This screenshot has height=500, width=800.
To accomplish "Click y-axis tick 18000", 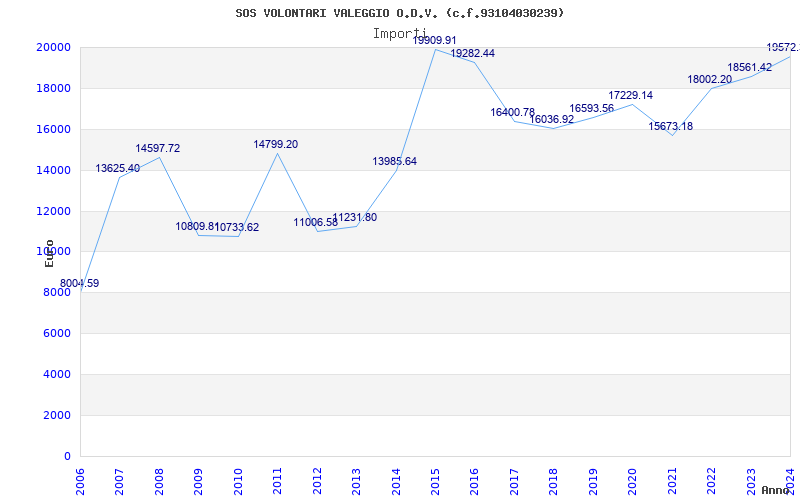I will (x=53, y=88).
